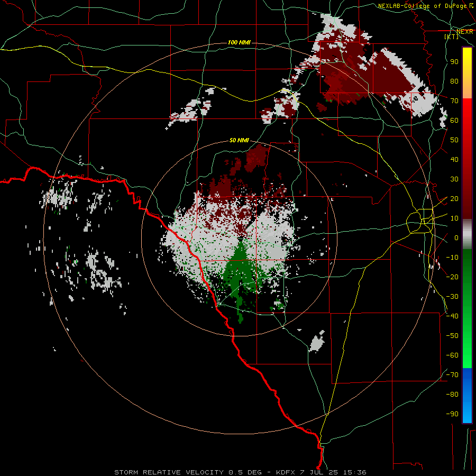
Task: Click the NEXR label above the color scale
Action: 465,32
